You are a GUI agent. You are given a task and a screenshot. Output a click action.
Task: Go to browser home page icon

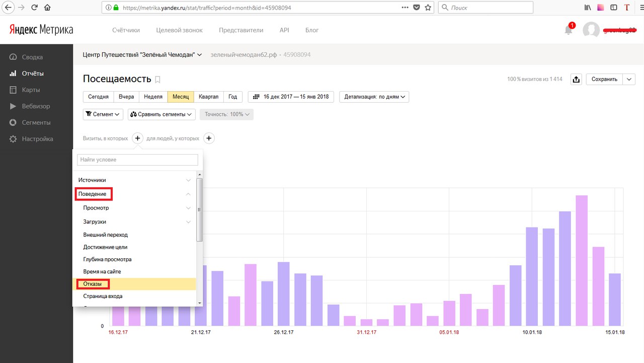coord(47,8)
